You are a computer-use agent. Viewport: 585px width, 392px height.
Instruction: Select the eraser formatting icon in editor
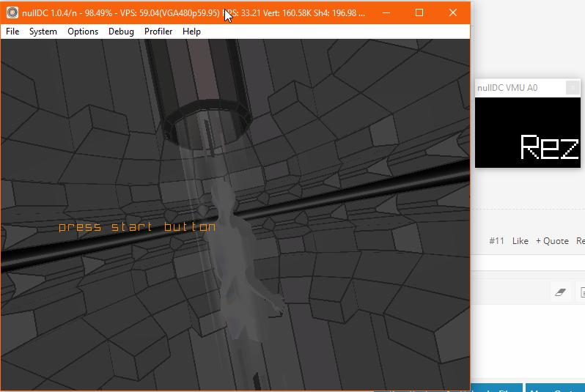560,292
